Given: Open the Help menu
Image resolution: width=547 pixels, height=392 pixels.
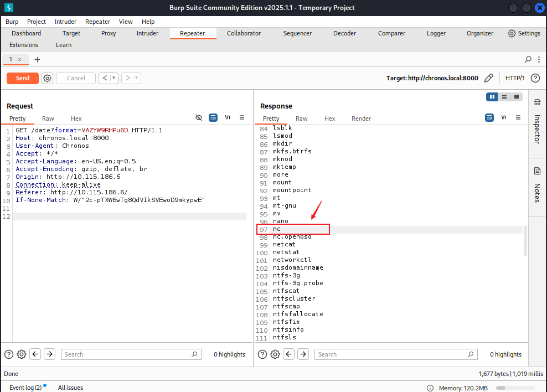Looking at the screenshot, I should pos(148,22).
